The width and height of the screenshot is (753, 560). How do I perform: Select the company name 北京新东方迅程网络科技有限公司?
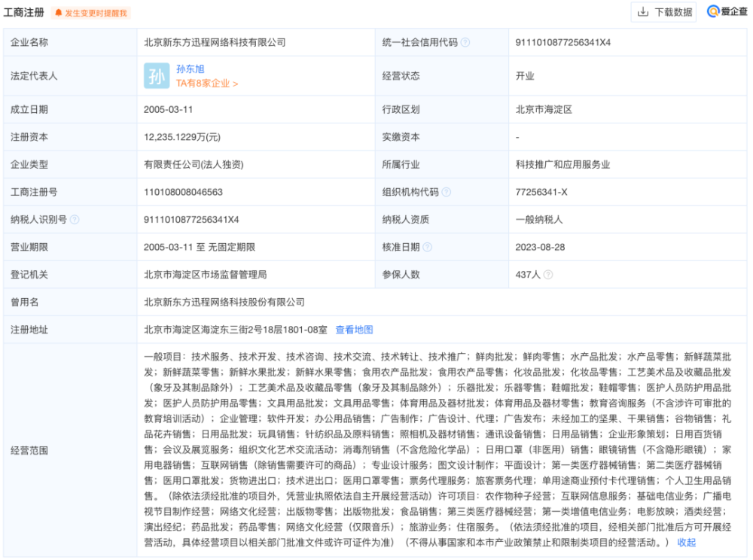215,43
